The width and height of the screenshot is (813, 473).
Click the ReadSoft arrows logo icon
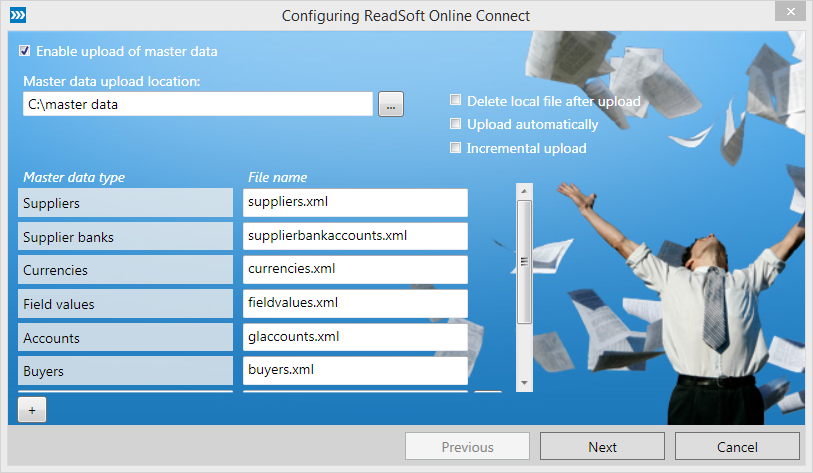pos(18,15)
